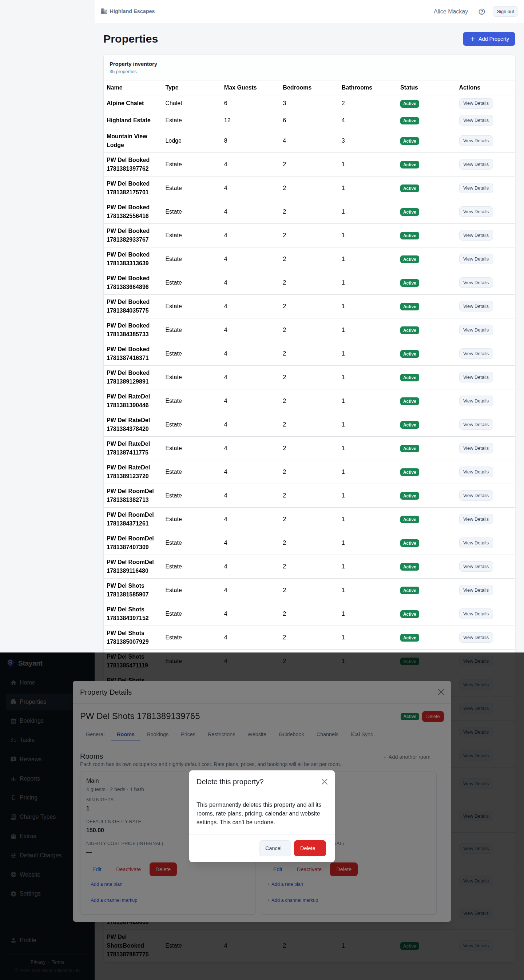Image resolution: width=524 pixels, height=980 pixels.
Task: View Details for Alpine Chalet
Action: pos(476,103)
